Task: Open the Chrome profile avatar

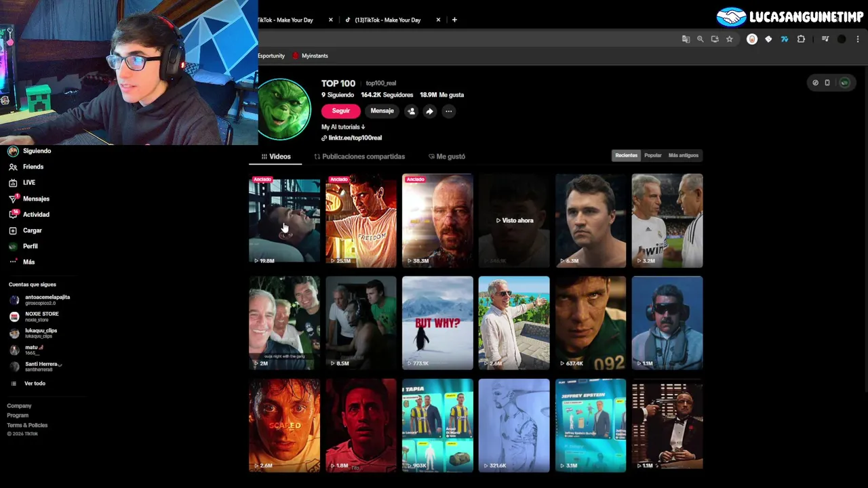Action: tap(842, 39)
